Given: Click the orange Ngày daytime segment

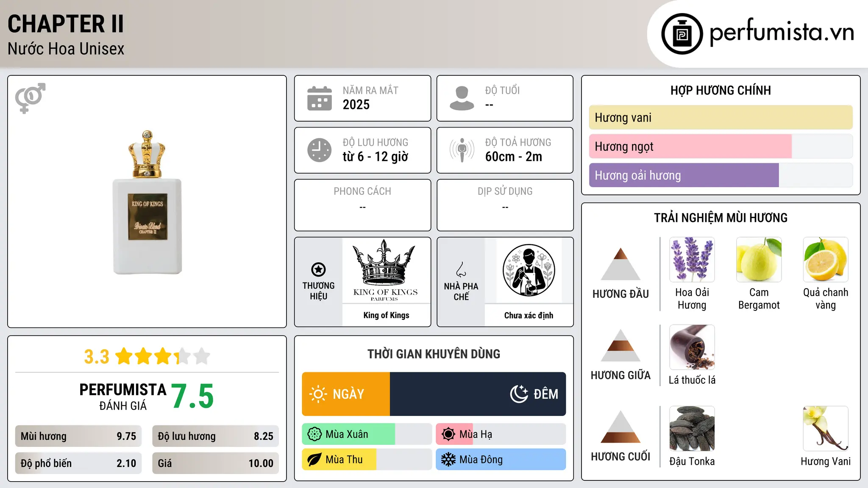Looking at the screenshot, I should point(346,394).
